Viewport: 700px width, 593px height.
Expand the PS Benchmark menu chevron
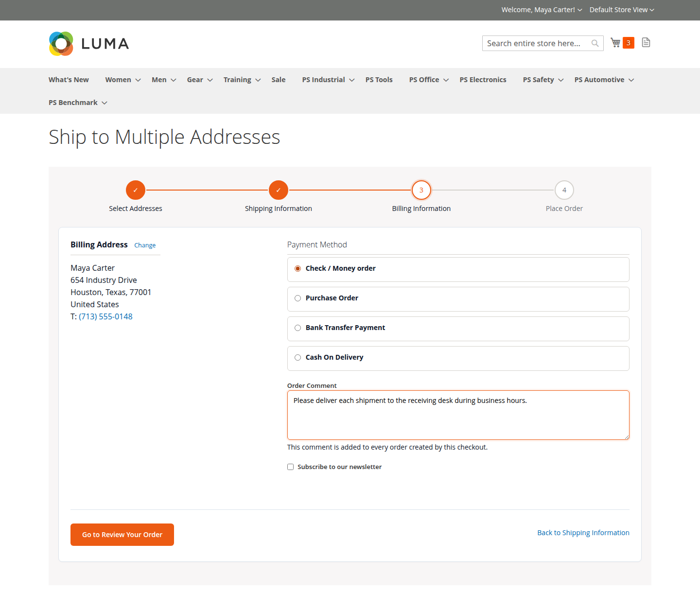(105, 103)
